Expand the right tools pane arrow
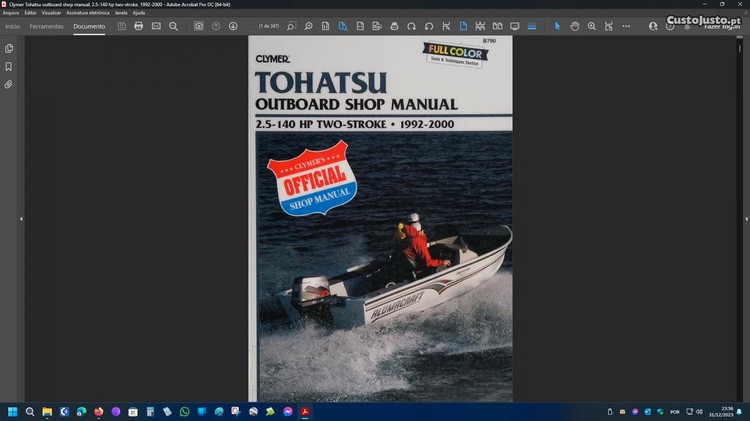The height and width of the screenshot is (421, 750). point(729,218)
